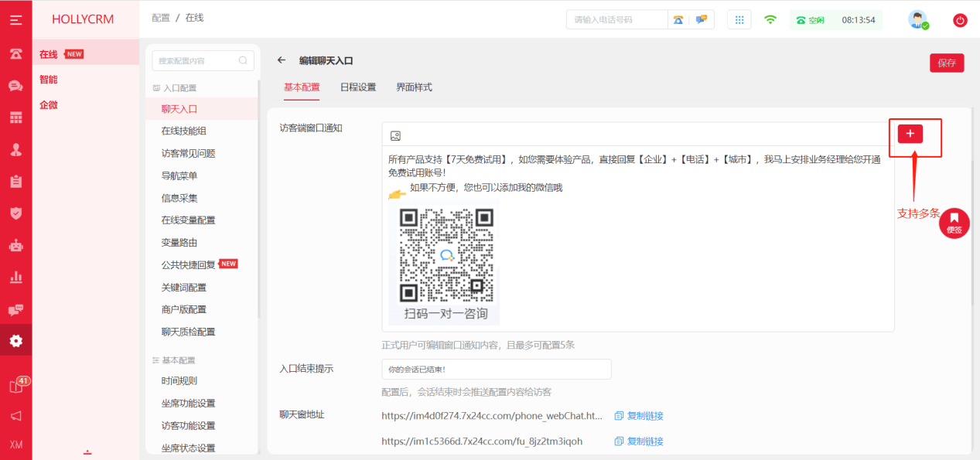Click the first 复制链接 copy link
The height and width of the screenshot is (460, 980).
coord(639,416)
